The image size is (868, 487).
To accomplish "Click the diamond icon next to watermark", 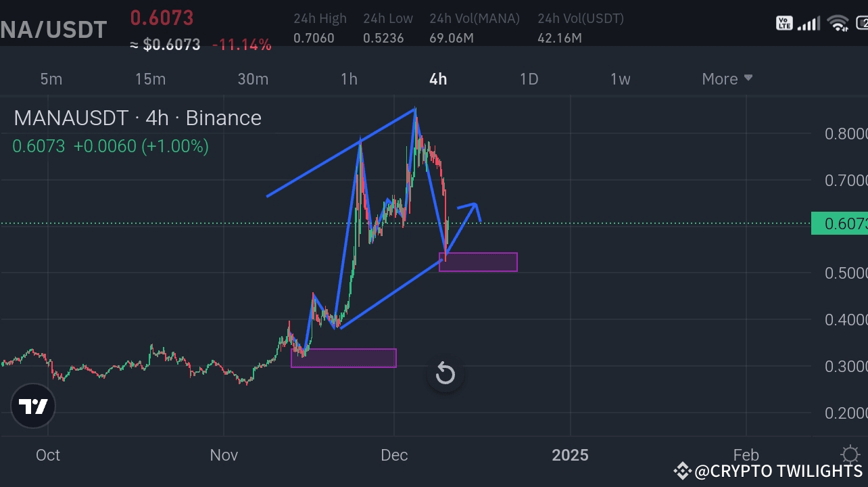I will pos(681,470).
